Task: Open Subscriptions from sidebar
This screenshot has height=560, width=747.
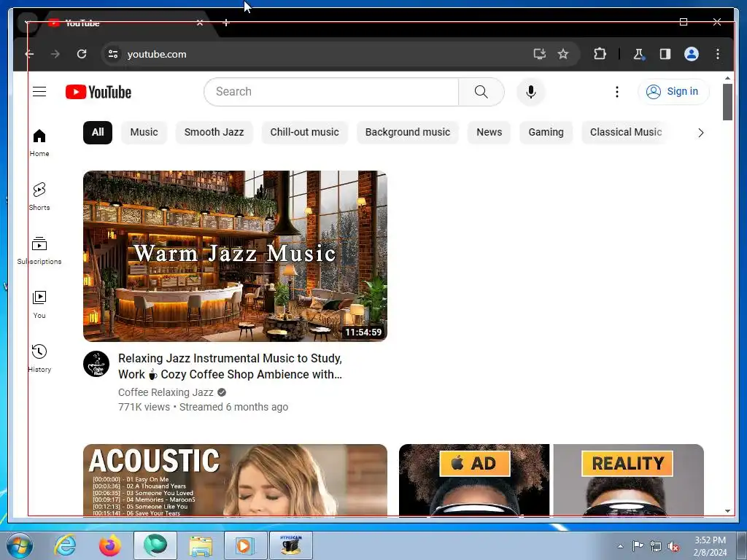Action: coord(39,251)
